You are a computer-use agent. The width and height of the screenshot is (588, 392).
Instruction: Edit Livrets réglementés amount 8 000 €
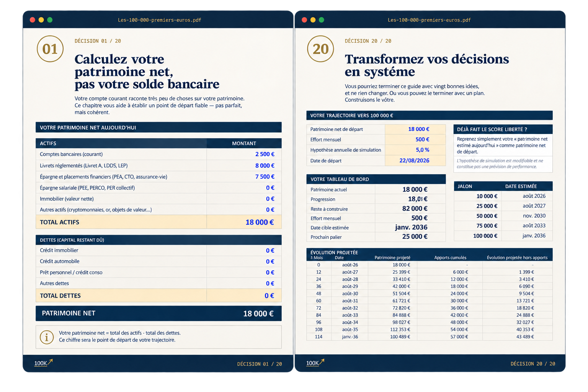pos(244,165)
